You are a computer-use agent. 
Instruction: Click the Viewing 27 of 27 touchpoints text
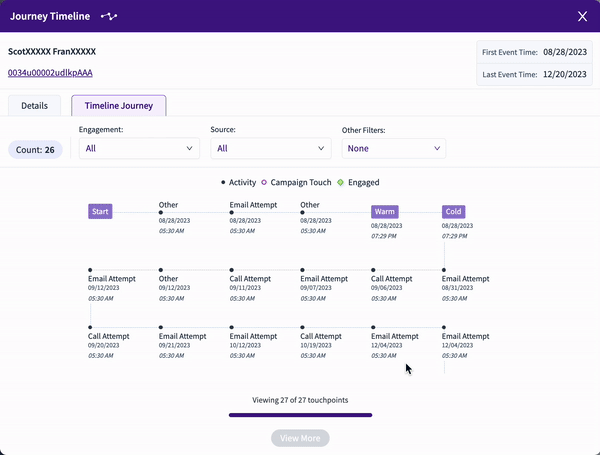(x=300, y=400)
